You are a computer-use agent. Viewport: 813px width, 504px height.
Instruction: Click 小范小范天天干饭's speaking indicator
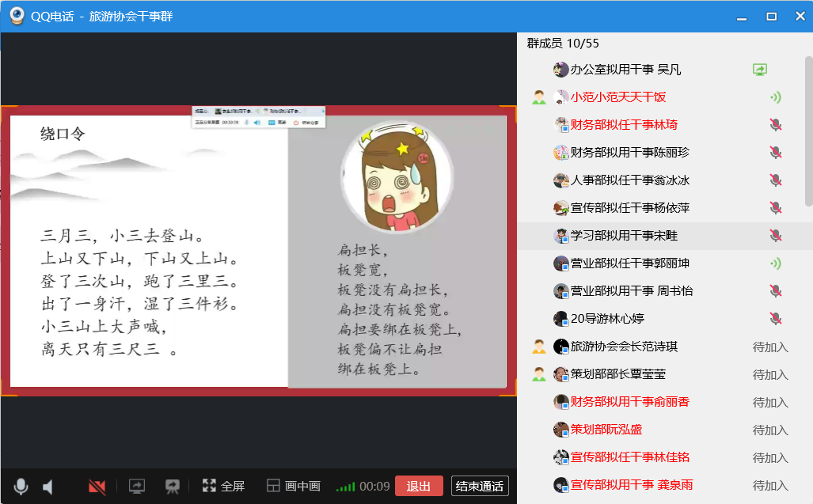tap(776, 97)
